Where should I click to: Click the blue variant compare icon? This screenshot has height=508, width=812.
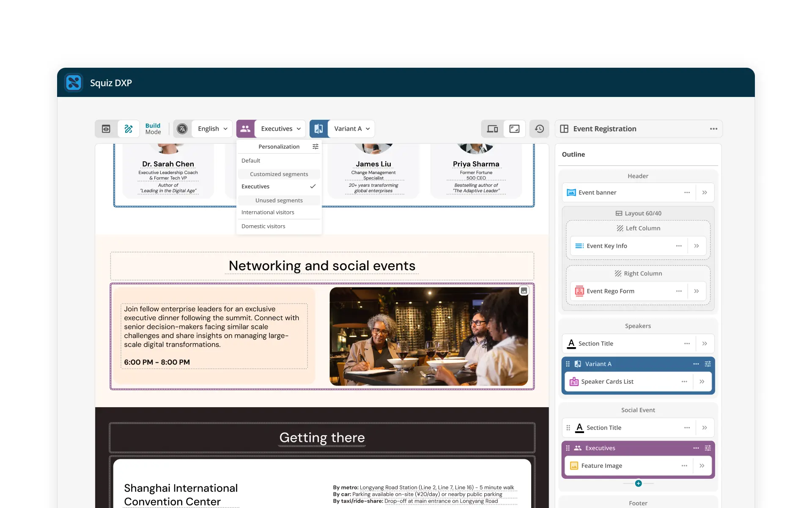(319, 129)
